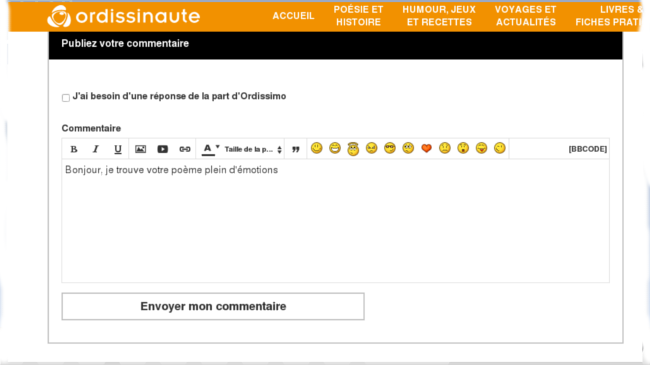Go to Poésie et Histoire section

359,16
